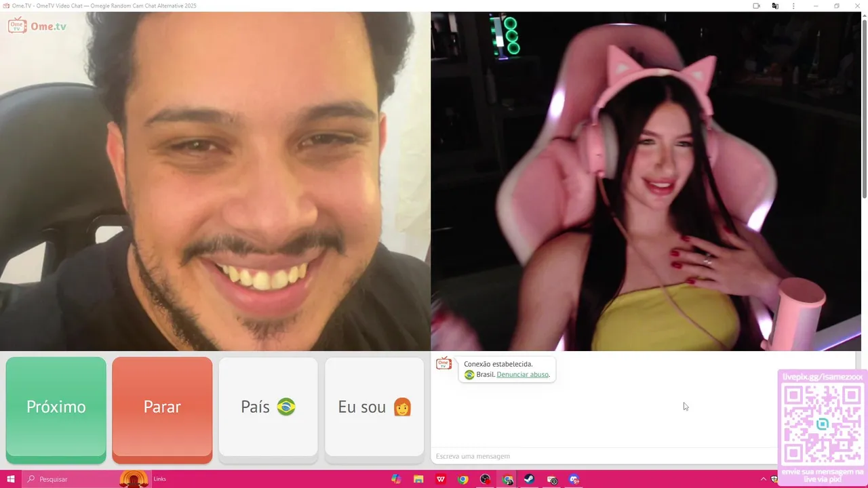Click the camera icon in title bar

[756, 6]
